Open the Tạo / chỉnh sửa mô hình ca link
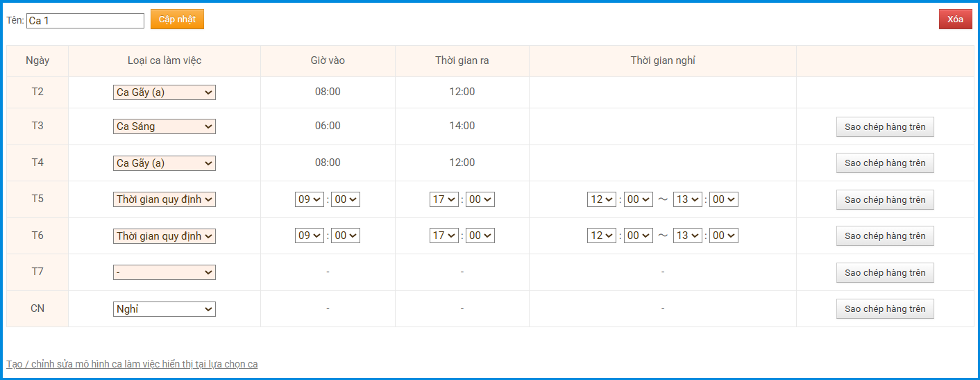Image resolution: width=980 pixels, height=380 pixels. tap(132, 364)
